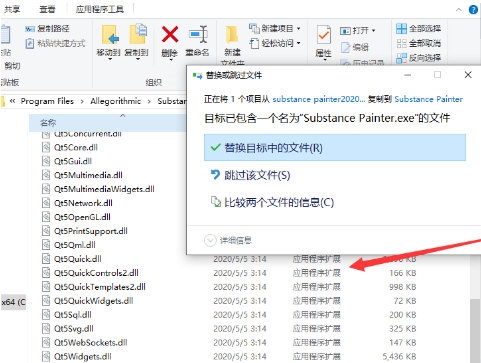481x363 pixels.
Task: Click the file icon beside Qt5Svg.dll
Action: point(46,329)
